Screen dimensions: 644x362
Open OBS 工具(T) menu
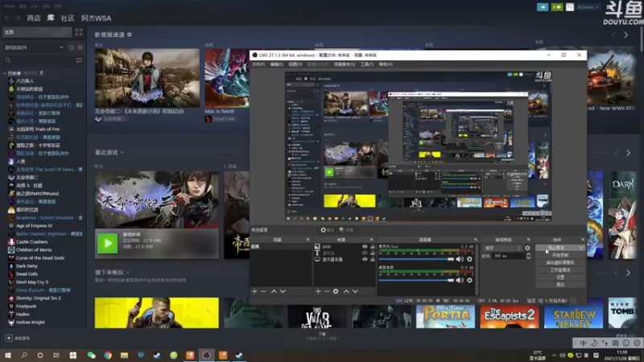pos(367,64)
